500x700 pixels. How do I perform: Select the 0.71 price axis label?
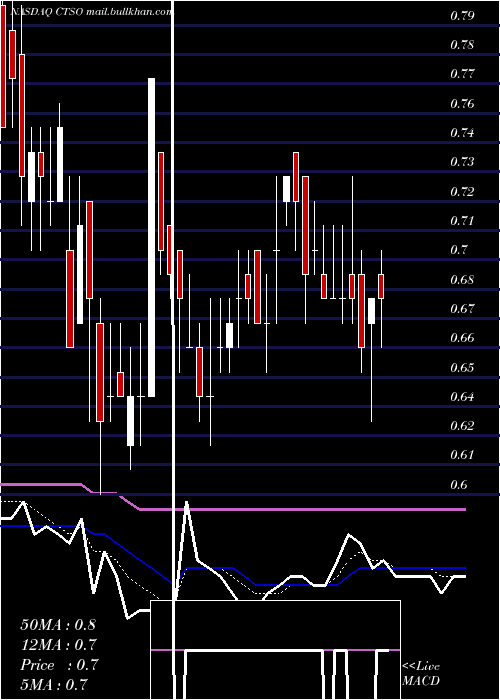click(x=462, y=221)
